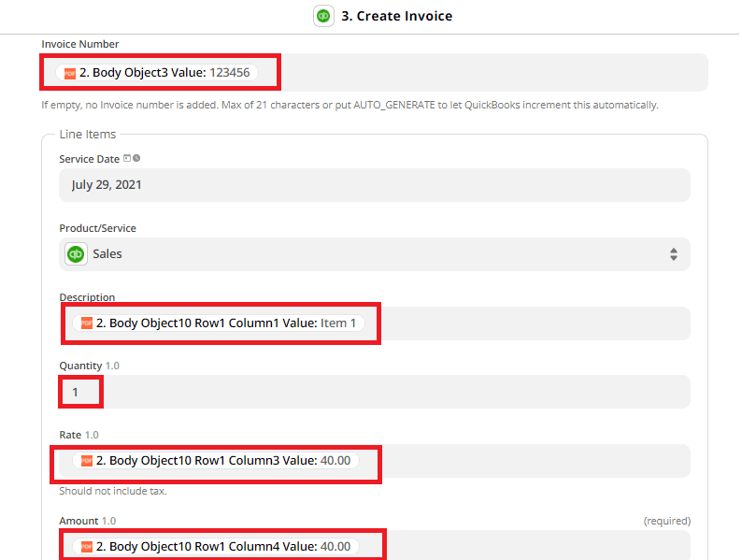Select the '40.00' value in the Rate pill

(x=335, y=460)
